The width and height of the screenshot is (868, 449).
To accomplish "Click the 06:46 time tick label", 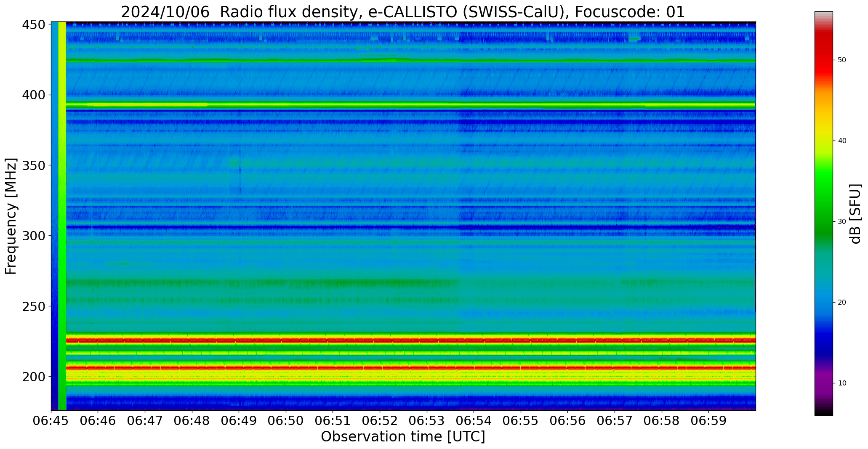I will [98, 421].
